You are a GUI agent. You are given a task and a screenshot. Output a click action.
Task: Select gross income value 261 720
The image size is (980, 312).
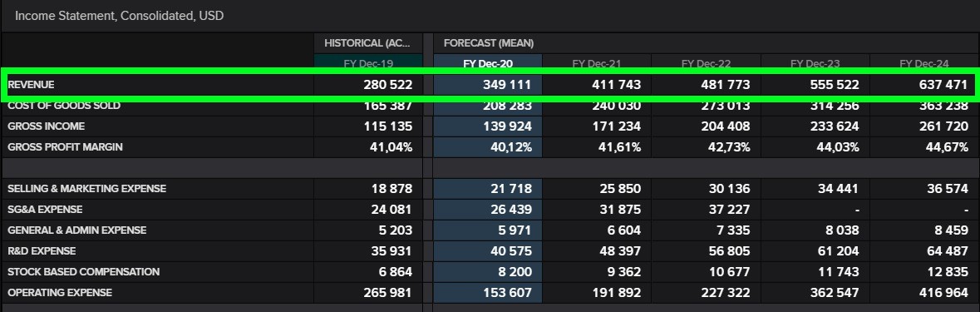[943, 126]
